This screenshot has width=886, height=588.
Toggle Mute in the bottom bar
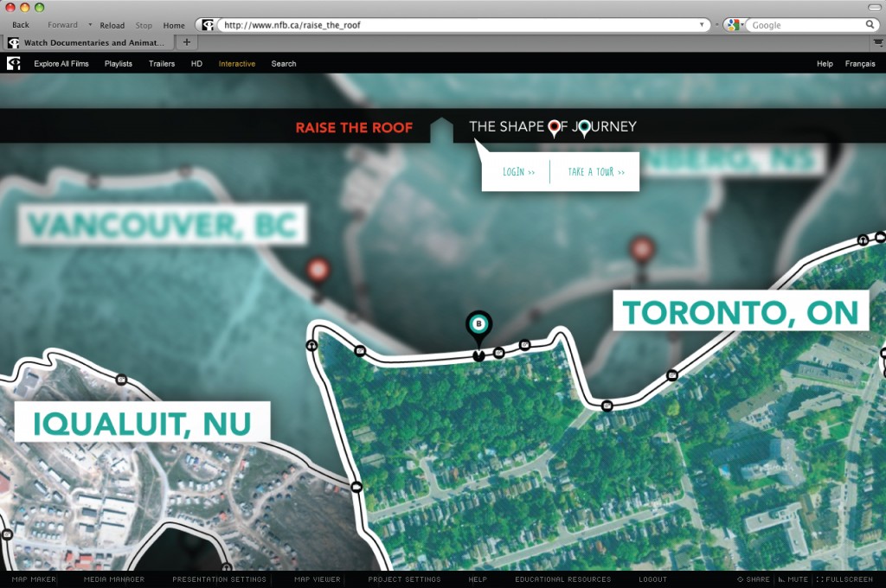tap(793, 579)
